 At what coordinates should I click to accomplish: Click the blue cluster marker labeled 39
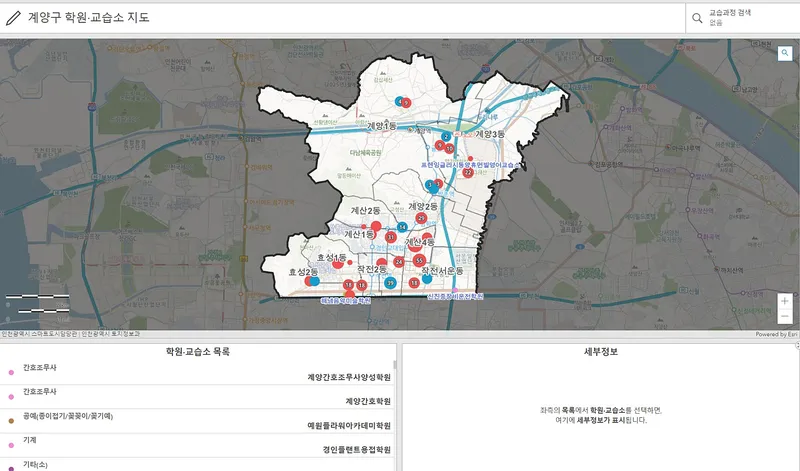390,284
